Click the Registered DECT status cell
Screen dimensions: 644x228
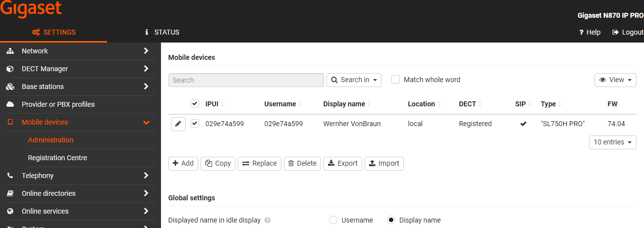coord(475,124)
